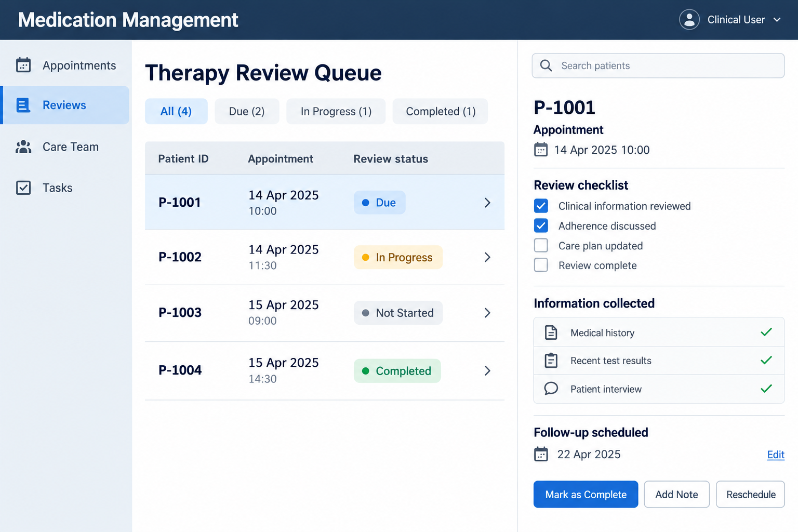Image resolution: width=798 pixels, height=532 pixels.
Task: Open Care Team in the sidebar
Action: 66,147
